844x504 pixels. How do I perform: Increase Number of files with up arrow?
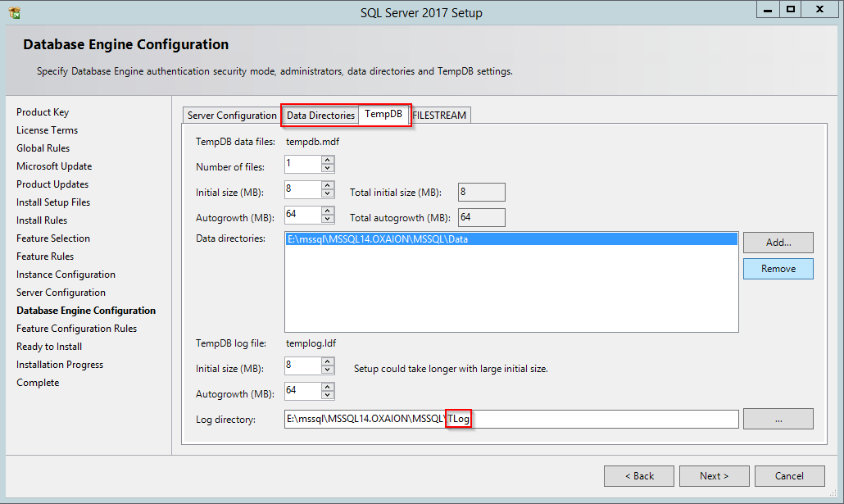327,160
